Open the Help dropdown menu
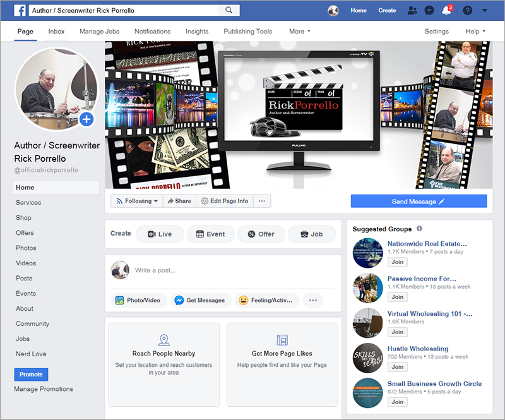This screenshot has height=420, width=505. click(x=475, y=32)
